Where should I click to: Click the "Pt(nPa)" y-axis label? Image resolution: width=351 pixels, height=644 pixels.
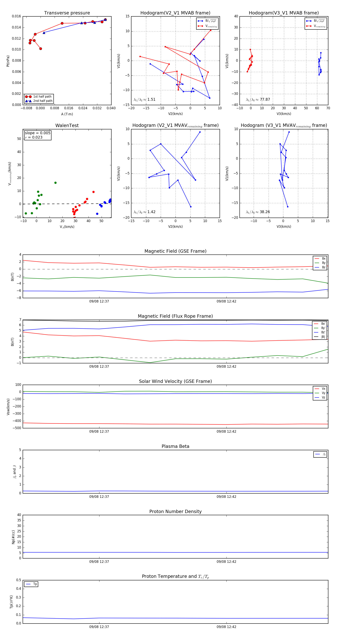pos(8,61)
